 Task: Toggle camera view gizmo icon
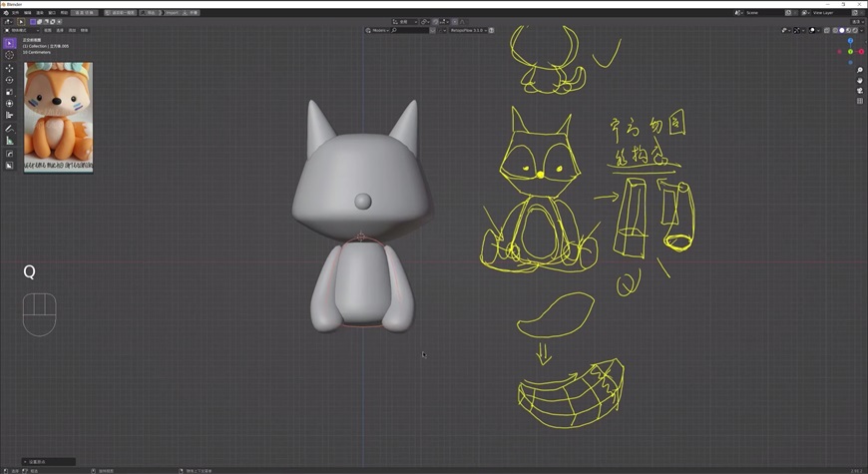pyautogui.click(x=860, y=90)
